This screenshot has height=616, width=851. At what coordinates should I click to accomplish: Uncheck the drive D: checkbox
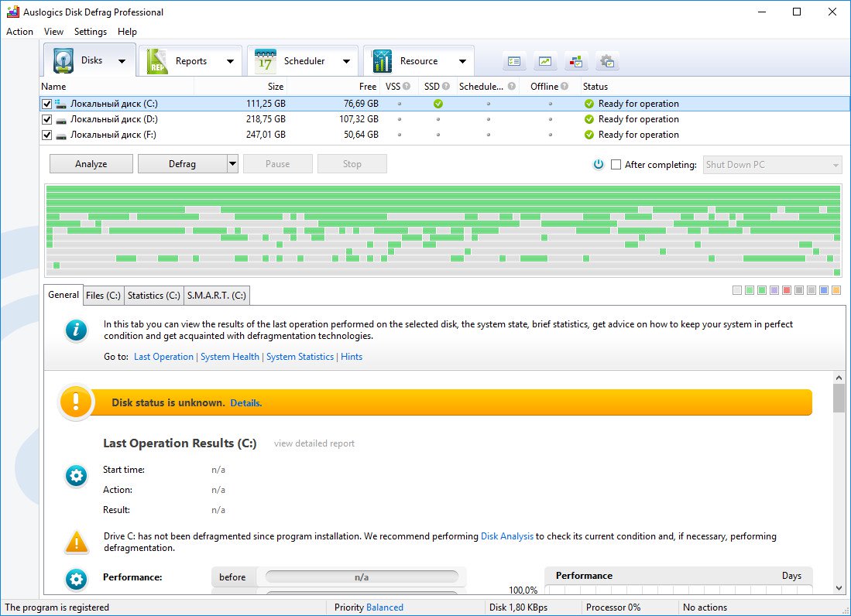(46, 119)
